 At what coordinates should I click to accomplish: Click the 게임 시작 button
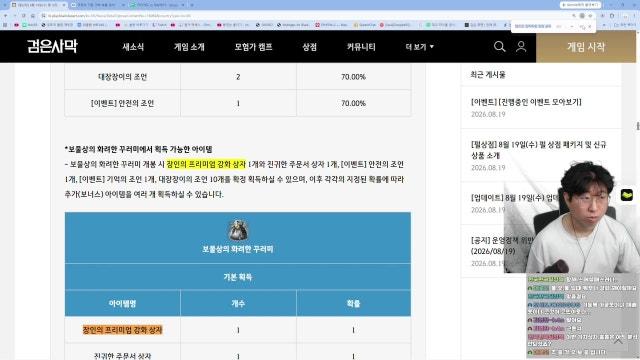click(x=586, y=47)
